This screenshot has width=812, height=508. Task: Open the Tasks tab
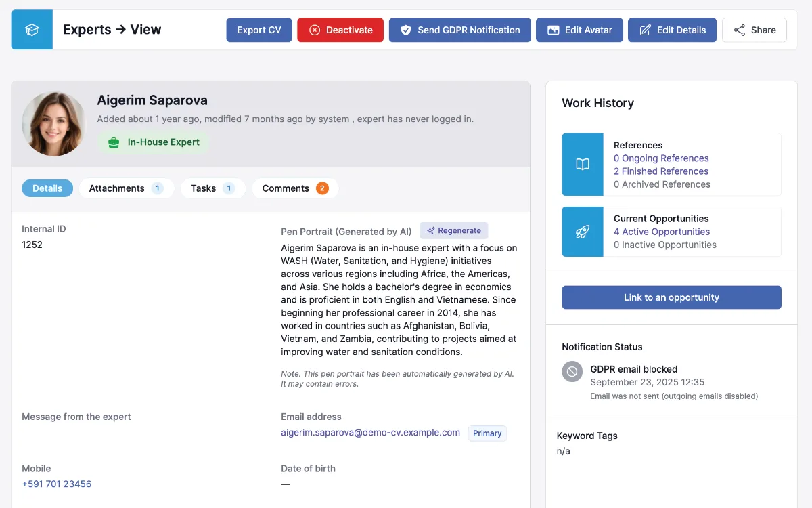click(213, 188)
